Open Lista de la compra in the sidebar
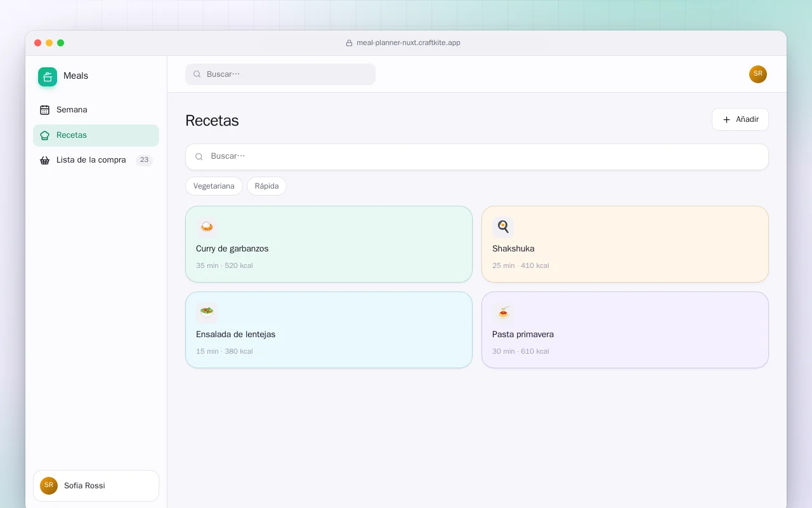 [96, 160]
